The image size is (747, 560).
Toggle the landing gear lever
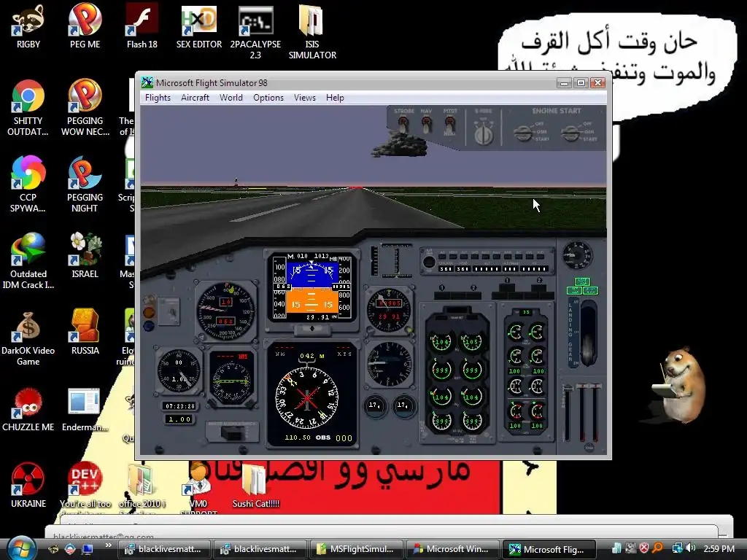click(x=589, y=333)
